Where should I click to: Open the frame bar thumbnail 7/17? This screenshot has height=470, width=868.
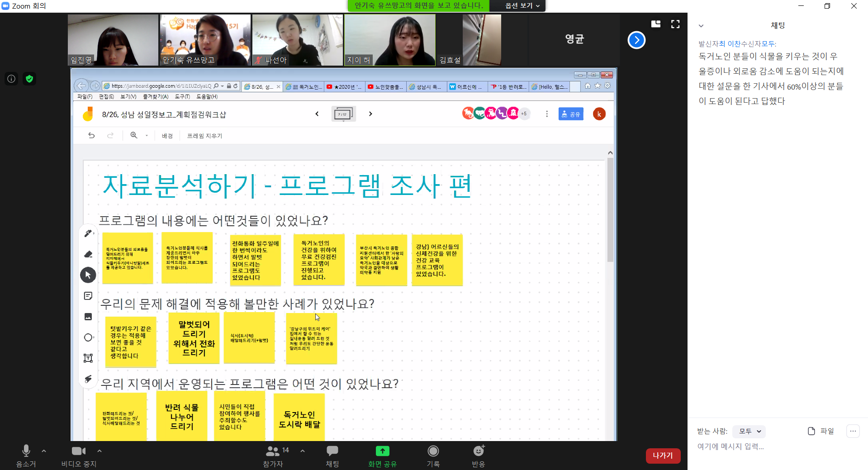click(x=343, y=114)
